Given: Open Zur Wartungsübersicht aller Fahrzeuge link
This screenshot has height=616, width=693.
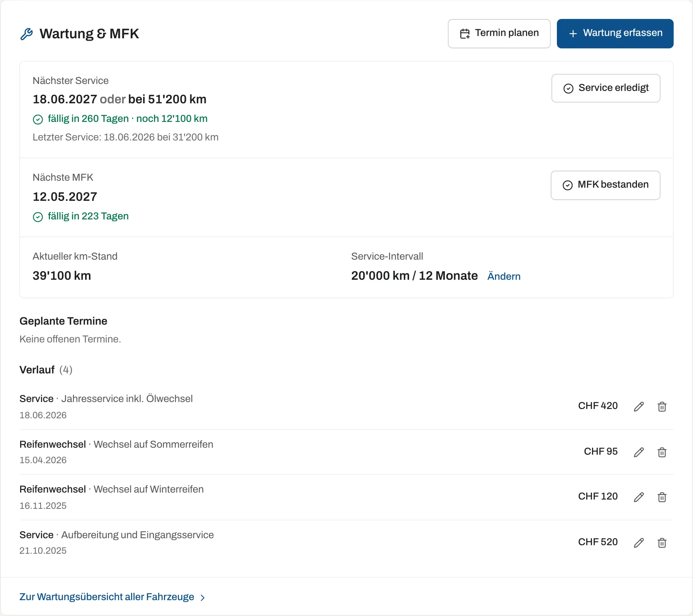Looking at the screenshot, I should click(x=107, y=597).
